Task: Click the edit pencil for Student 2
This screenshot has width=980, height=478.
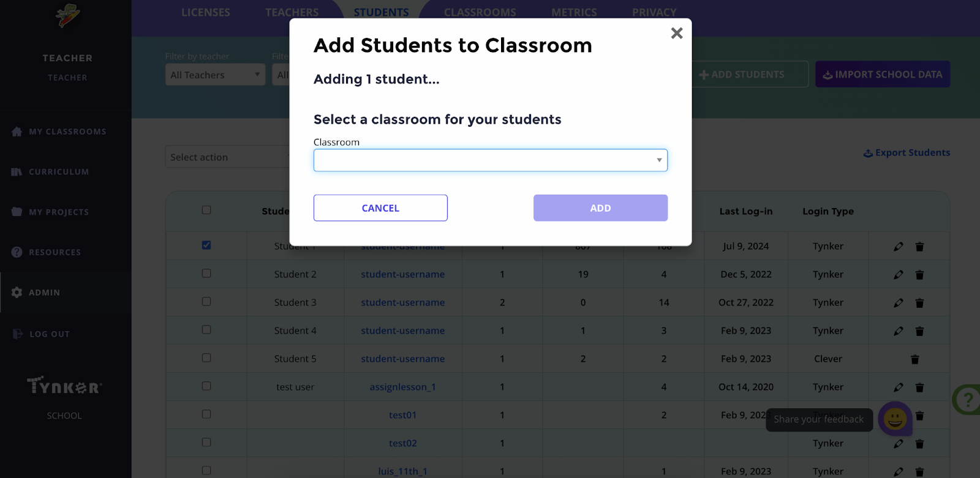Action: click(898, 275)
